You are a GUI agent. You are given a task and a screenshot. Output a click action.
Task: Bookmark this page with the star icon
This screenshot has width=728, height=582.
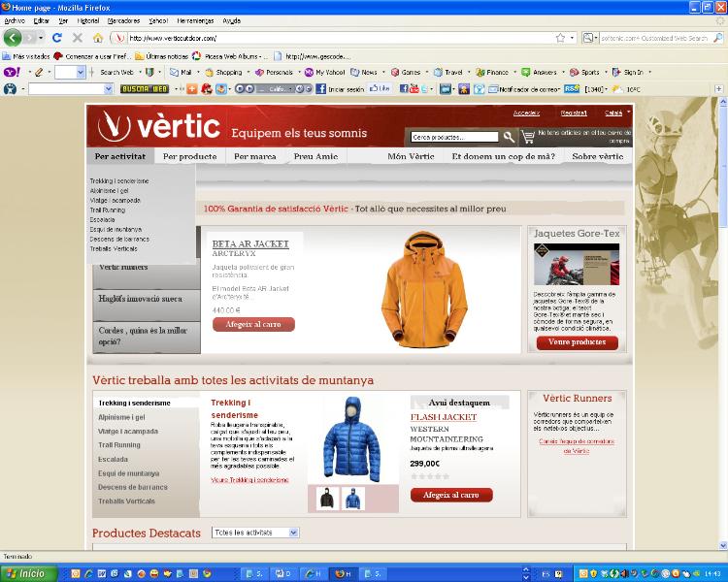560,38
